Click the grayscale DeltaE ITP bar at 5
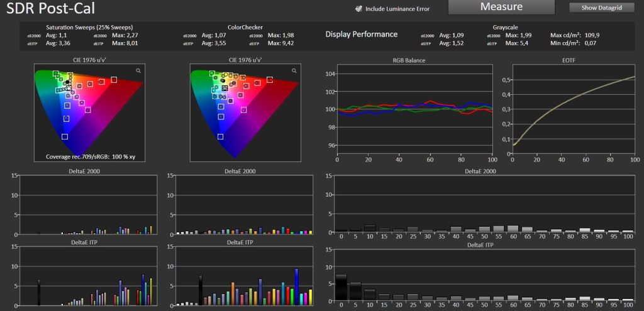Screen dimensions: 644x311 click(356, 292)
